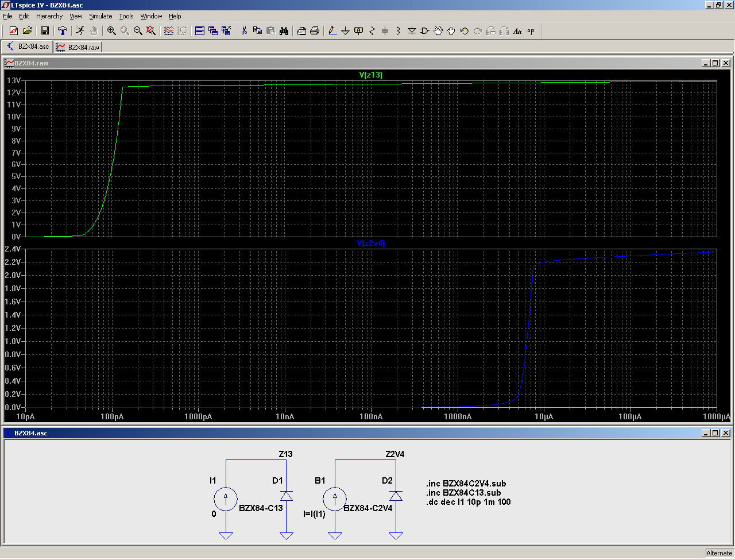The image size is (735, 560).
Task: Switch to the BZX84.raw tab
Action: coord(78,47)
